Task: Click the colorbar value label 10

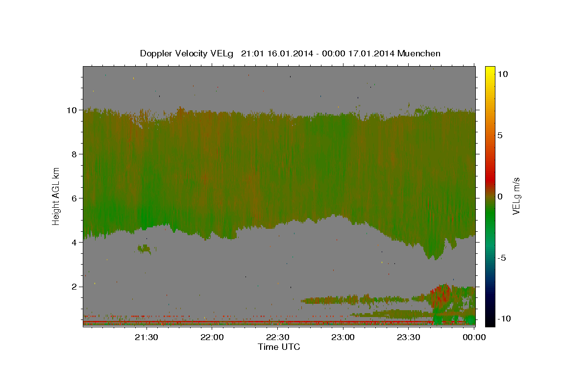Action: click(x=503, y=74)
